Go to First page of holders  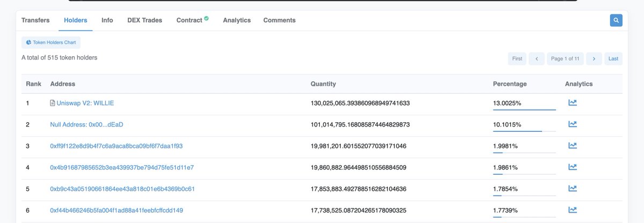(517, 59)
